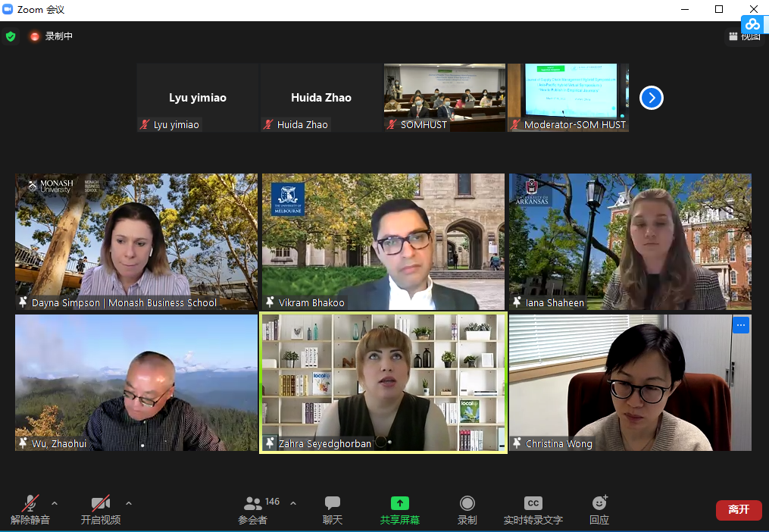Click the chat (聊天) bubble icon

333,504
